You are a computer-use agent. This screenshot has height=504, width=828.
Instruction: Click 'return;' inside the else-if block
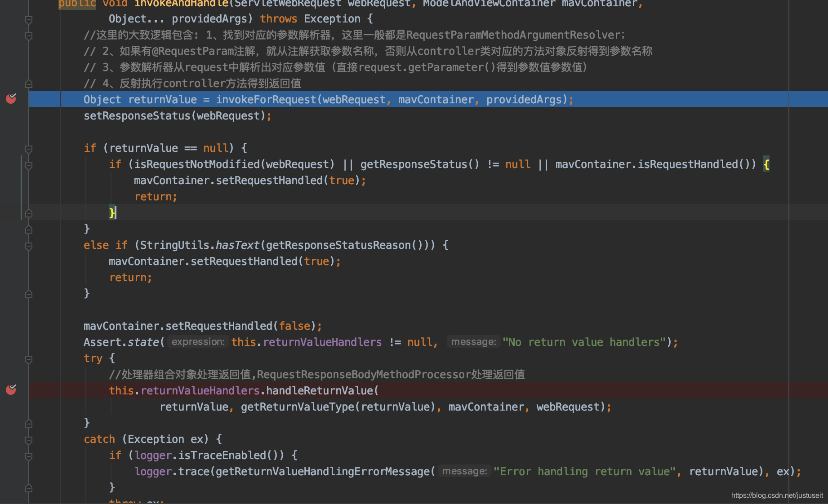pos(130,278)
